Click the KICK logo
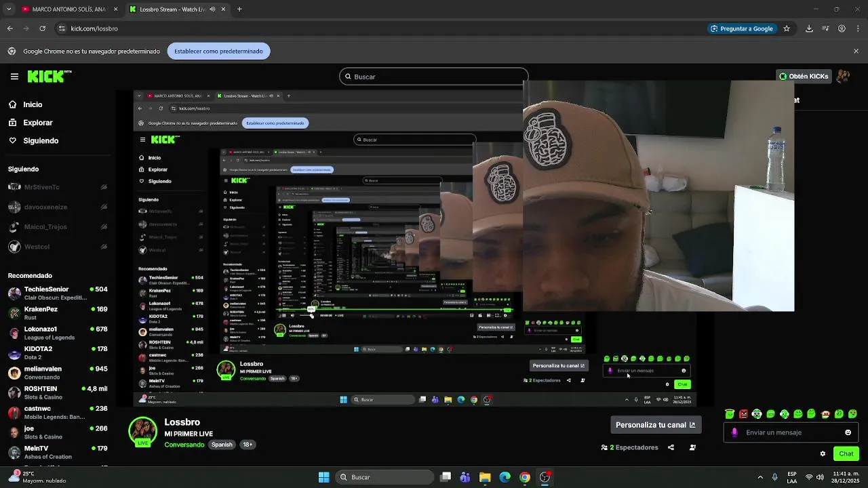The image size is (868, 488). tap(49, 77)
